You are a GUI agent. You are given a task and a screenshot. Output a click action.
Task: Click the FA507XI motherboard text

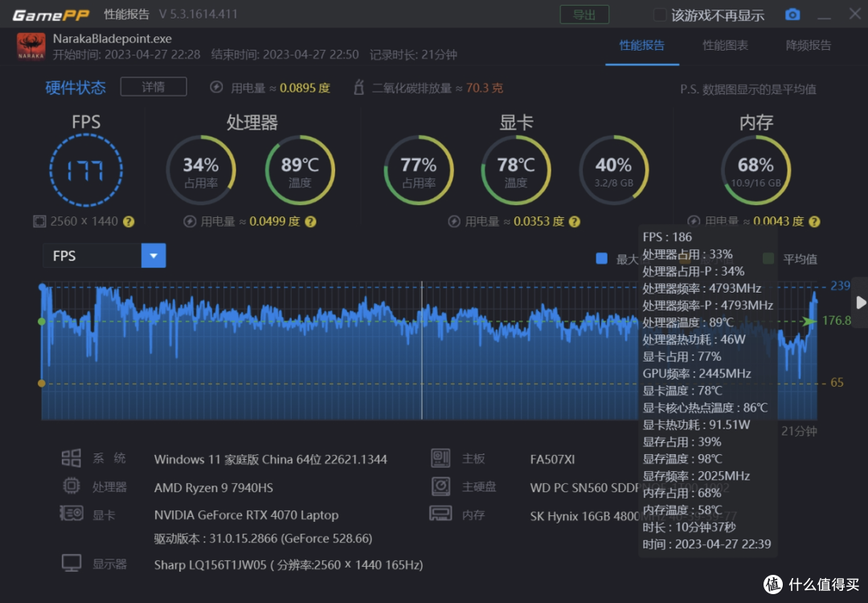tap(552, 460)
